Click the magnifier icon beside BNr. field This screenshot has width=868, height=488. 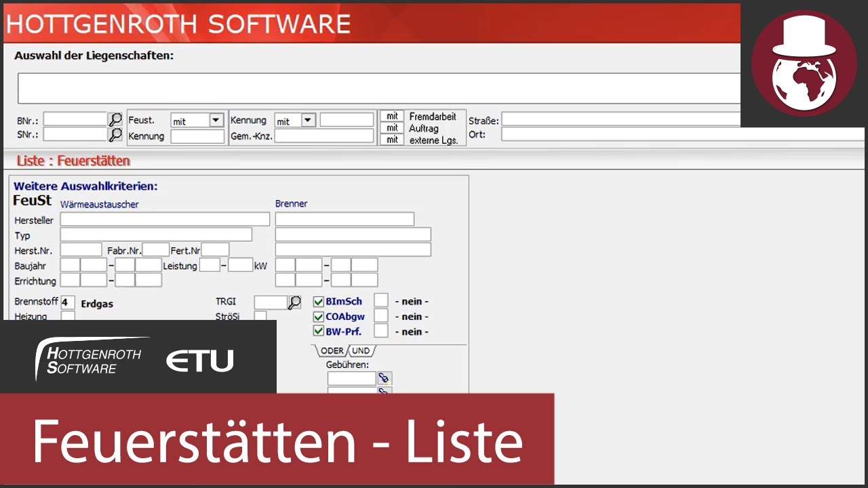pyautogui.click(x=116, y=120)
